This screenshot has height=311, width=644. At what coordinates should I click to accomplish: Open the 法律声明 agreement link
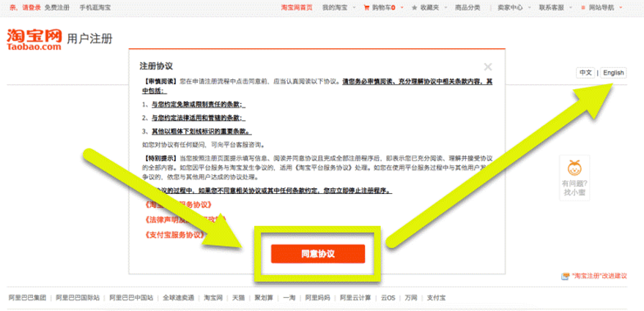[x=185, y=220]
